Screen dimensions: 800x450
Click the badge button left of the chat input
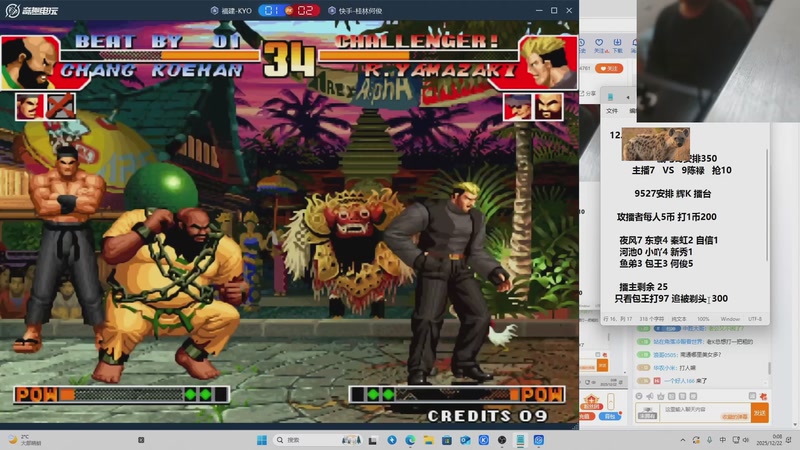coord(647,413)
